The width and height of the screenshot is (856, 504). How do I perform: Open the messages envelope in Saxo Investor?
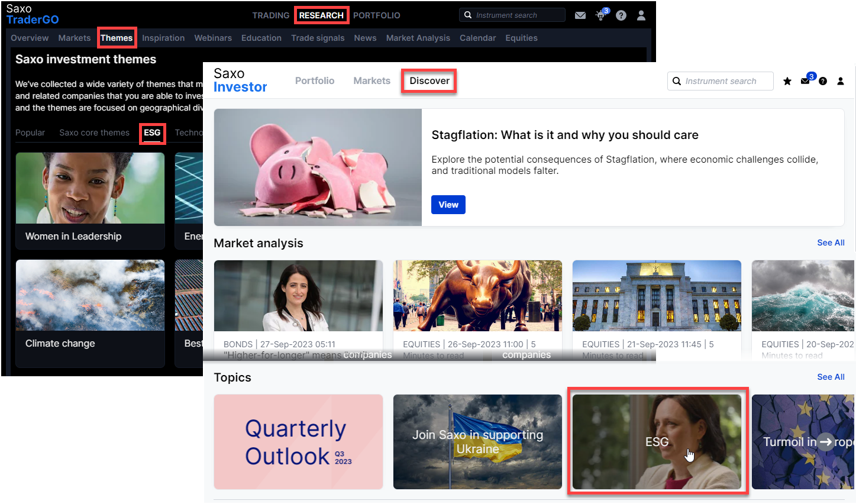[805, 81]
